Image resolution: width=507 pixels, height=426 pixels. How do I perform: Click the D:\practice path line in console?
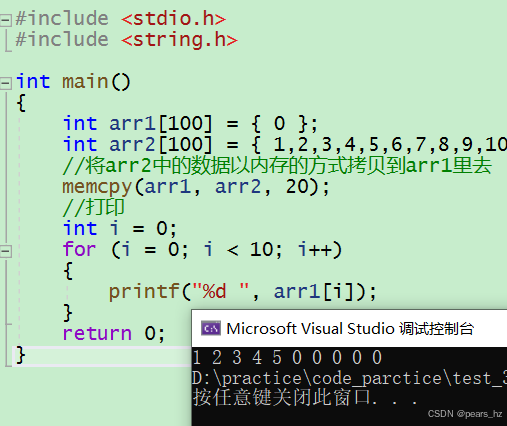349,378
